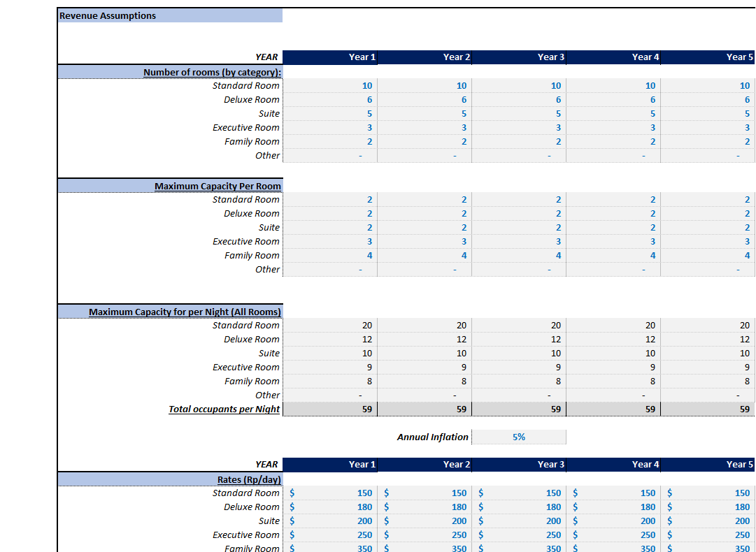Select Total occupants per Night for Year 5

click(708, 409)
